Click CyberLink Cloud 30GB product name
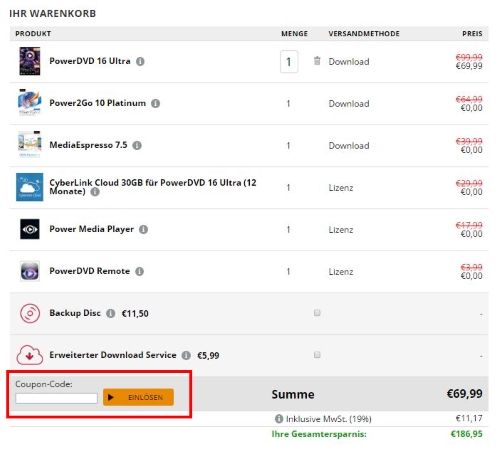 153,187
